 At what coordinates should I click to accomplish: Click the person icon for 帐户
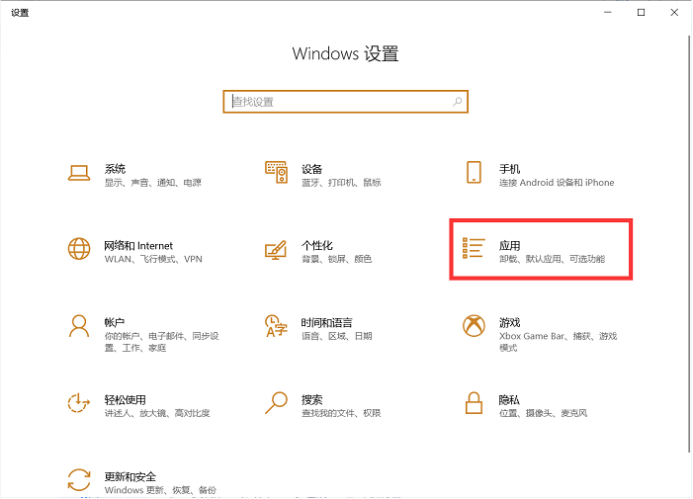point(79,326)
